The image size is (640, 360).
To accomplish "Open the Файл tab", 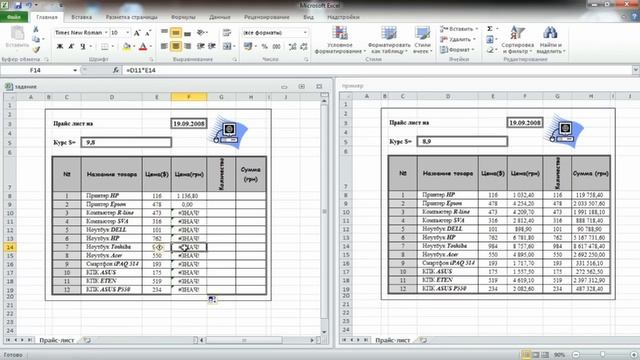I will (x=14, y=17).
